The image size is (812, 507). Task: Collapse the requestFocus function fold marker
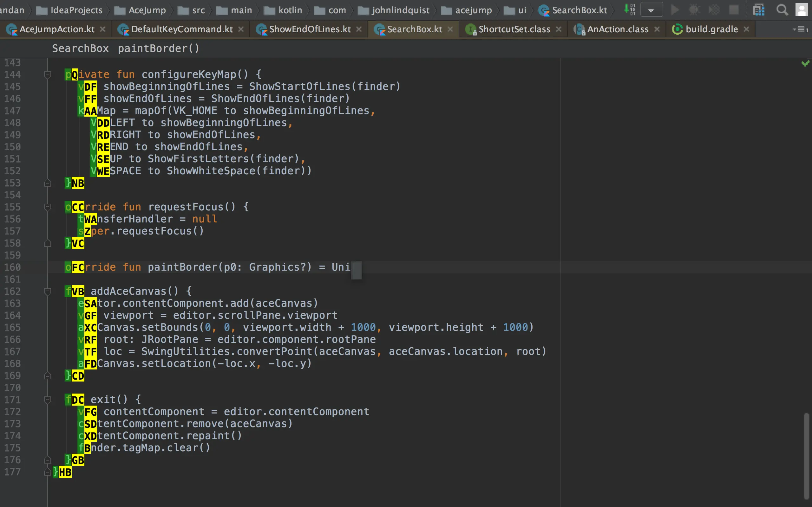47,207
